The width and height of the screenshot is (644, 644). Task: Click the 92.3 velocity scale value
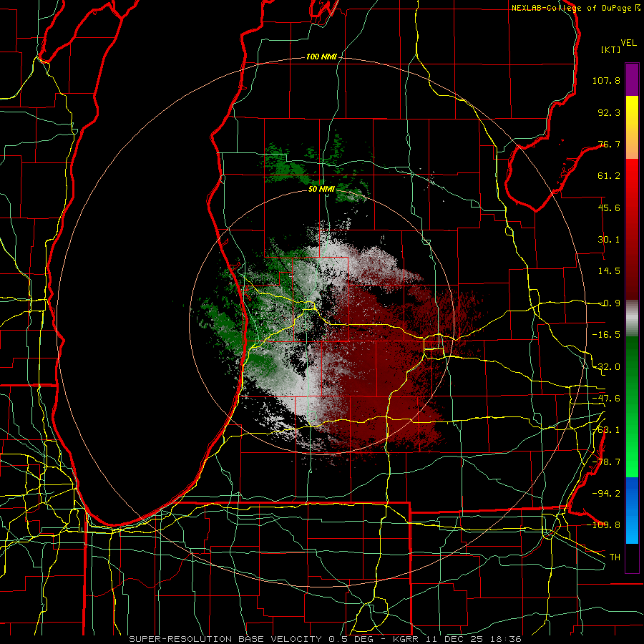(x=609, y=112)
